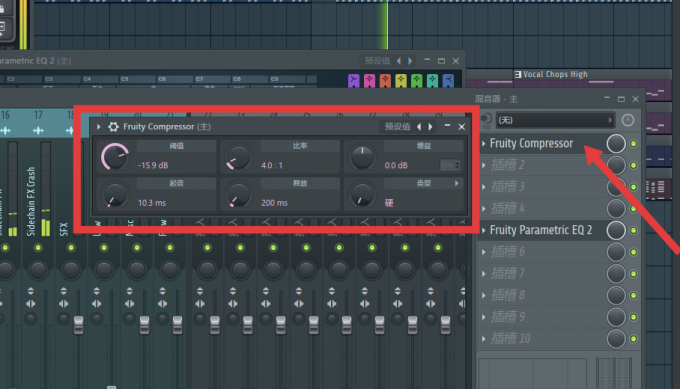Click the 插槽 10 slot mix knob
This screenshot has height=389, width=680.
click(616, 339)
